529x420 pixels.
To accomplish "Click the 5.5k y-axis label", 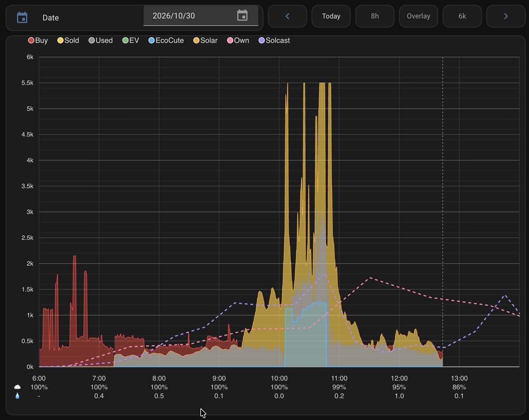I will [x=27, y=83].
